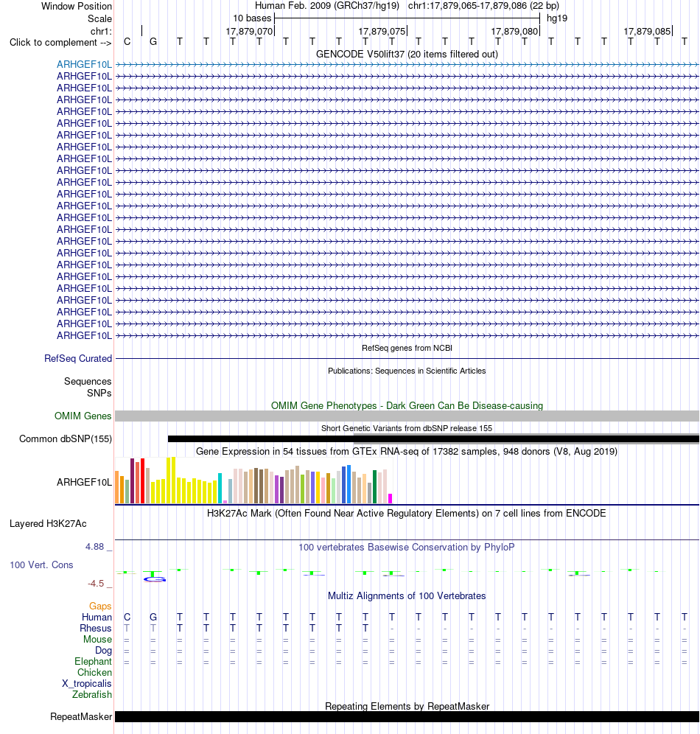
Task: Click position label 17,879,070
Action: [249, 32]
